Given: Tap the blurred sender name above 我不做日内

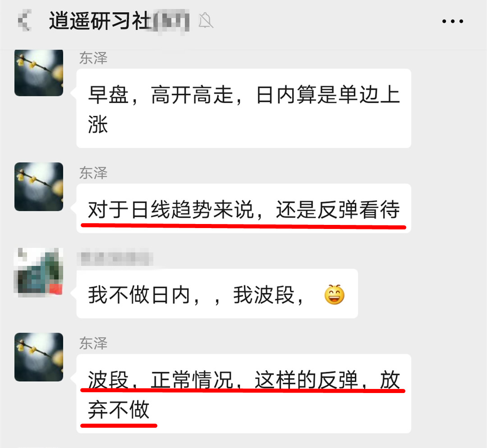Looking at the screenshot, I should click(116, 258).
